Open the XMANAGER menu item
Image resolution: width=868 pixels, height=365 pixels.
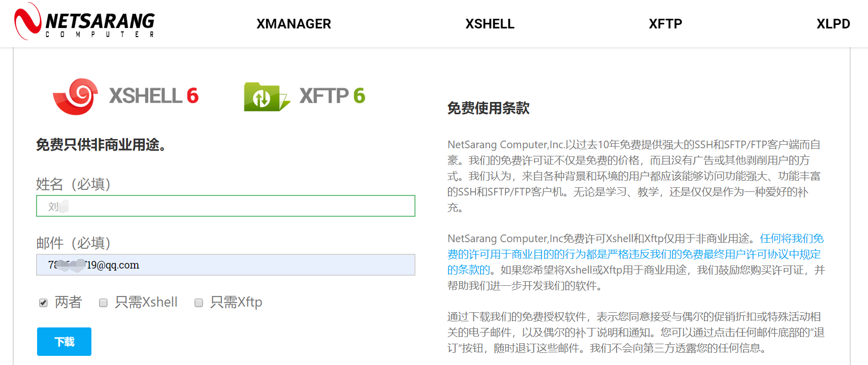click(294, 24)
